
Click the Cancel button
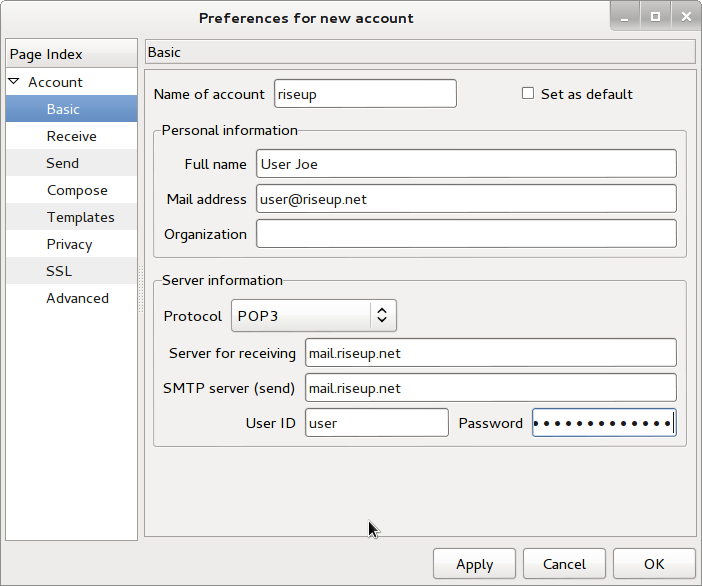coord(562,564)
